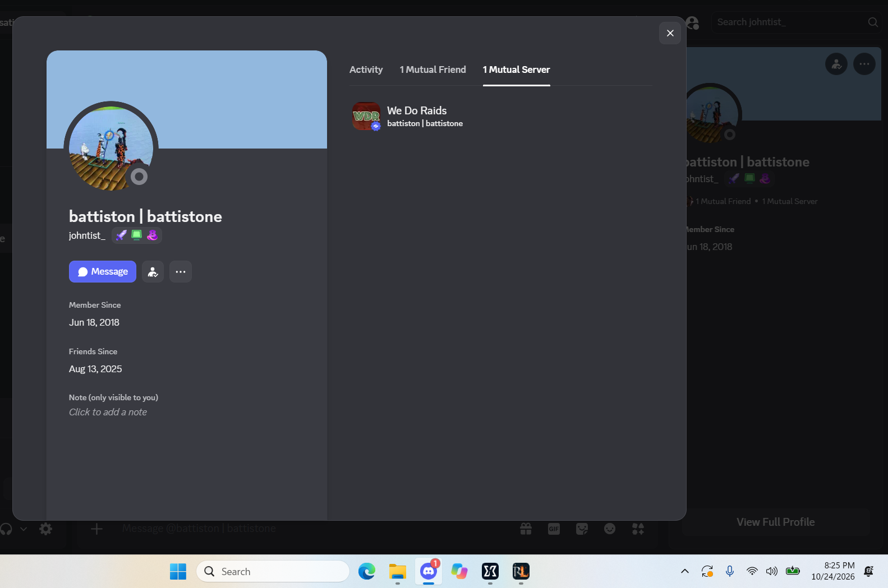Click the friend icon in background profile panel
The image size is (888, 588).
(x=836, y=64)
